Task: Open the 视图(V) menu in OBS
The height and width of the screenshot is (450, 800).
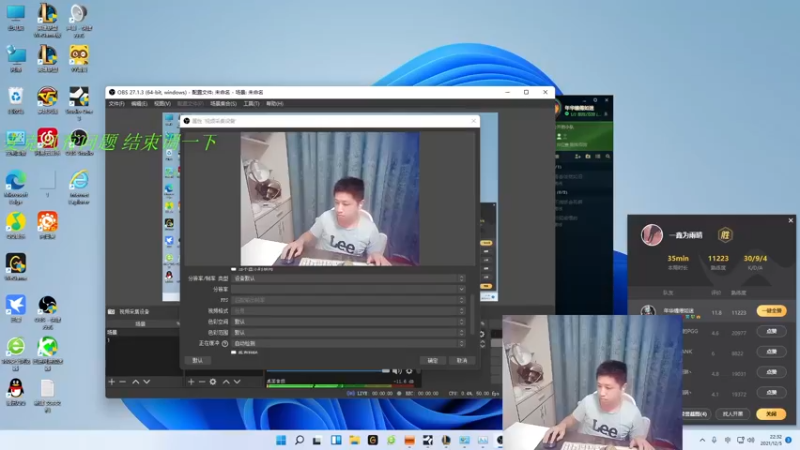Action: 162,104
